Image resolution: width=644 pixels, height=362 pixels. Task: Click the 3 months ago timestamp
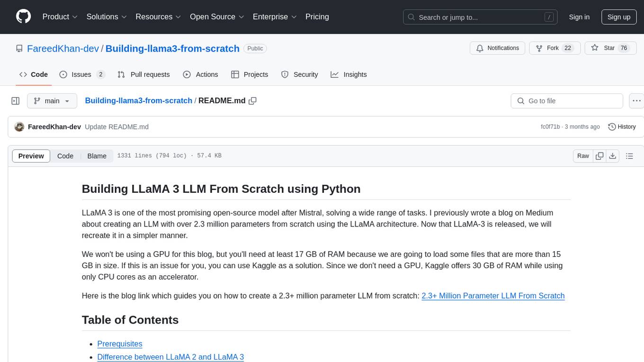[x=582, y=127]
